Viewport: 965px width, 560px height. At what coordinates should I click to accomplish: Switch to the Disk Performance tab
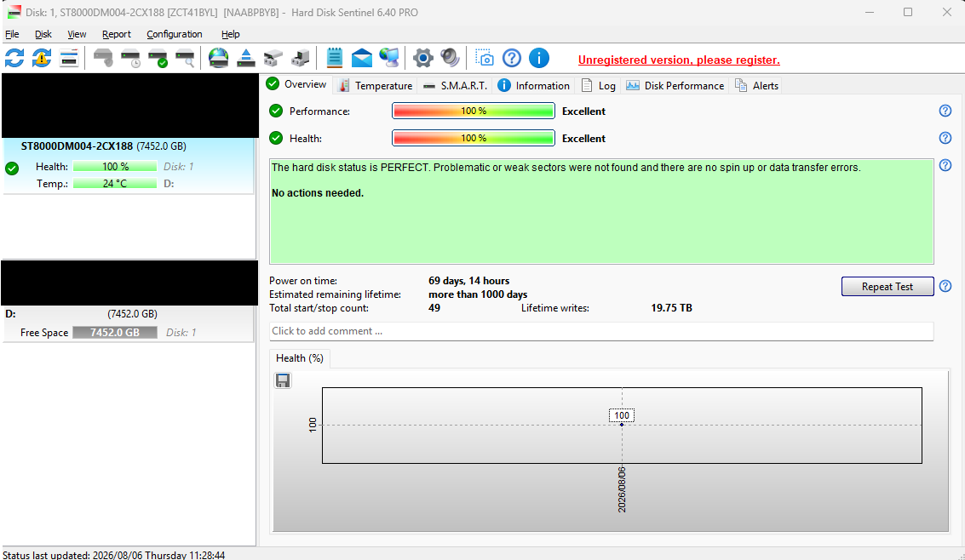pyautogui.click(x=675, y=85)
